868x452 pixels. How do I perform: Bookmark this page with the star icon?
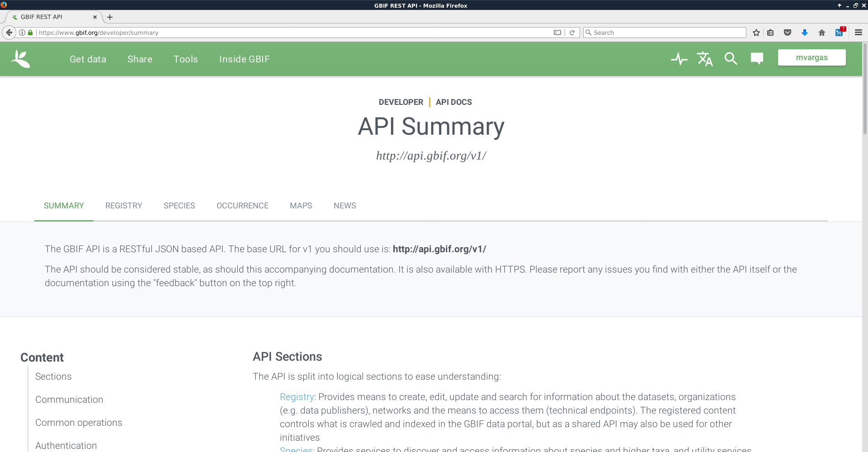[x=756, y=33]
